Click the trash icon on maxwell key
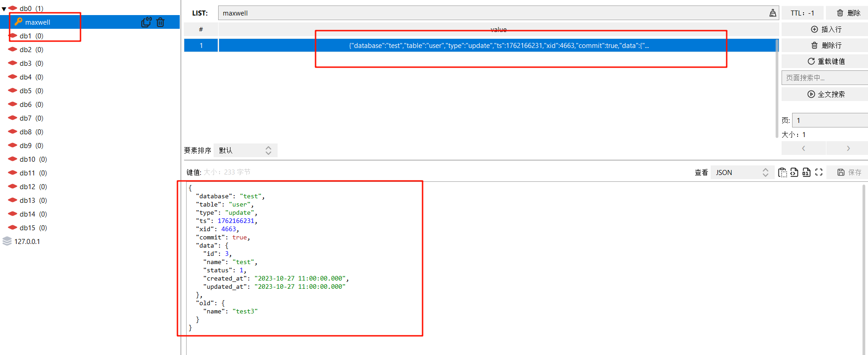The image size is (868, 355). pos(161,22)
